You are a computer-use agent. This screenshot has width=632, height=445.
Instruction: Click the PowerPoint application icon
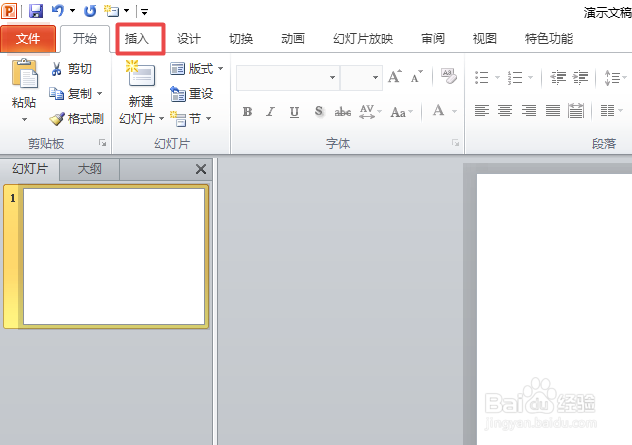coord(8,11)
